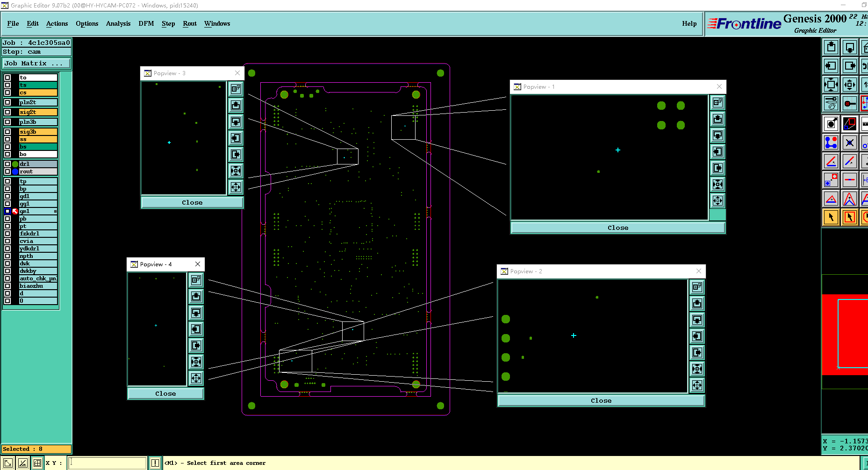Click Close button in Popview 3
Image resolution: width=868 pixels, height=470 pixels.
tap(192, 202)
